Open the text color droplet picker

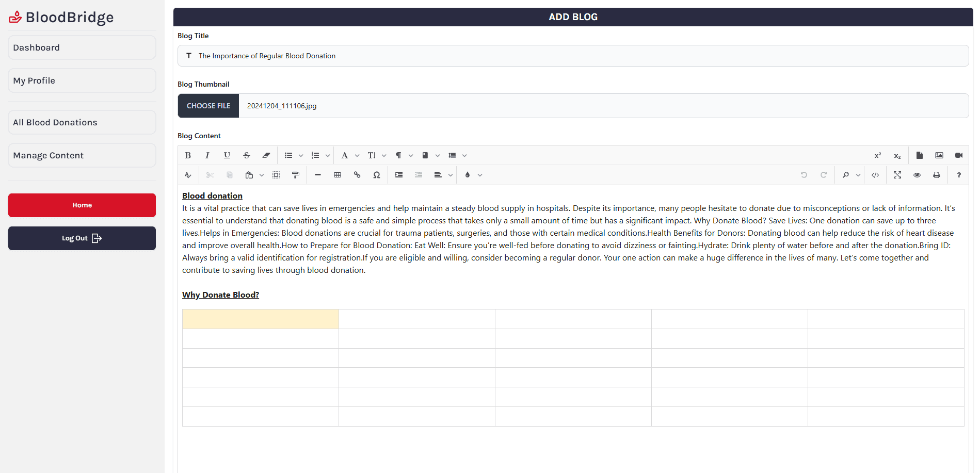[x=468, y=175]
